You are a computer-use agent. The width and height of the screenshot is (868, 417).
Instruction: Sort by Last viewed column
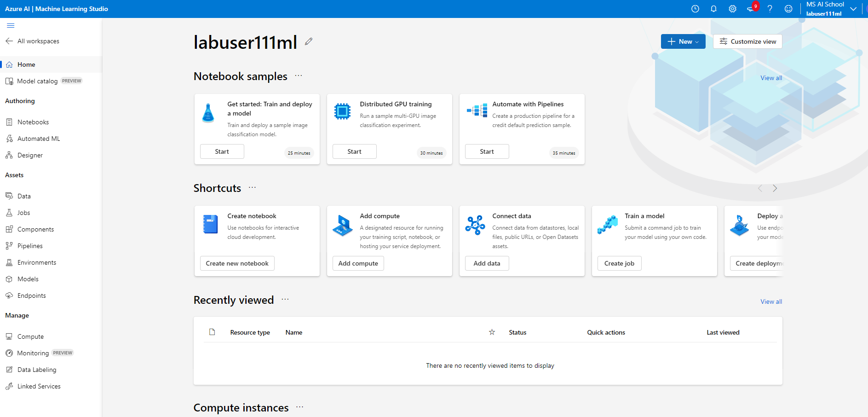tap(723, 332)
